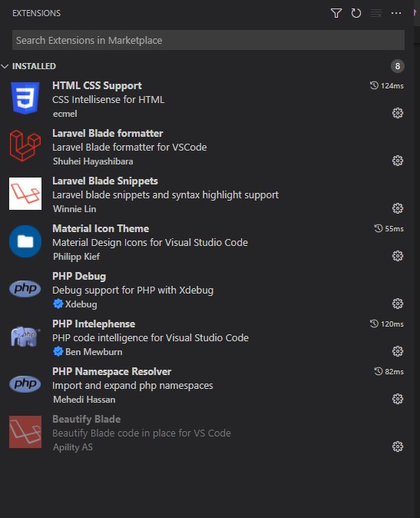This screenshot has height=518, width=420.
Task: Open the PHP Intelephense manage gear
Action: [x=398, y=351]
